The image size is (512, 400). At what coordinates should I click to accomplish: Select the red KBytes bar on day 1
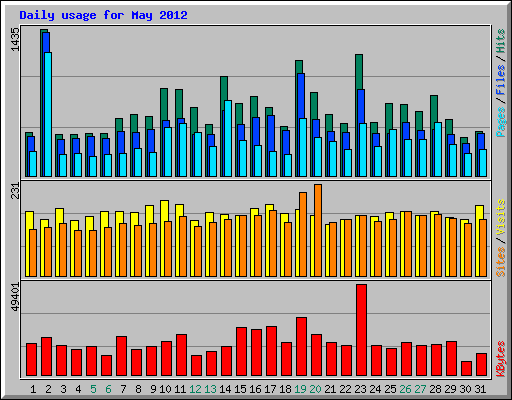pyautogui.click(x=31, y=360)
